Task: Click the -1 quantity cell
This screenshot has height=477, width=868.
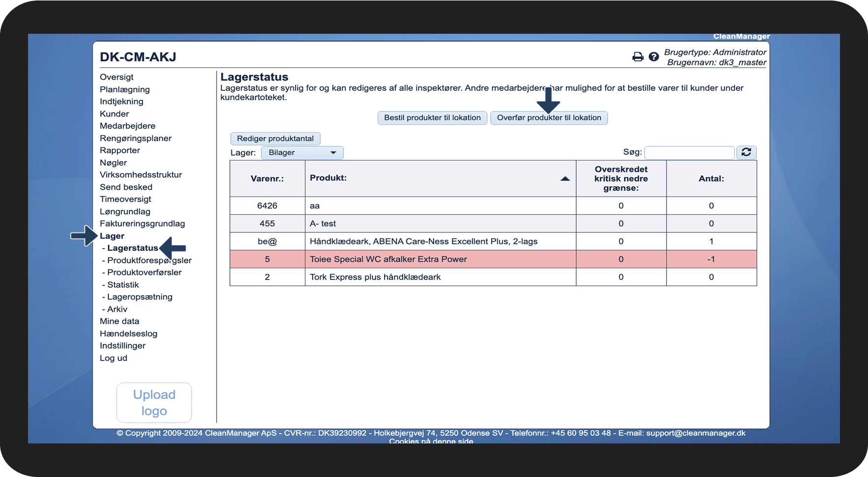Action: click(x=711, y=259)
